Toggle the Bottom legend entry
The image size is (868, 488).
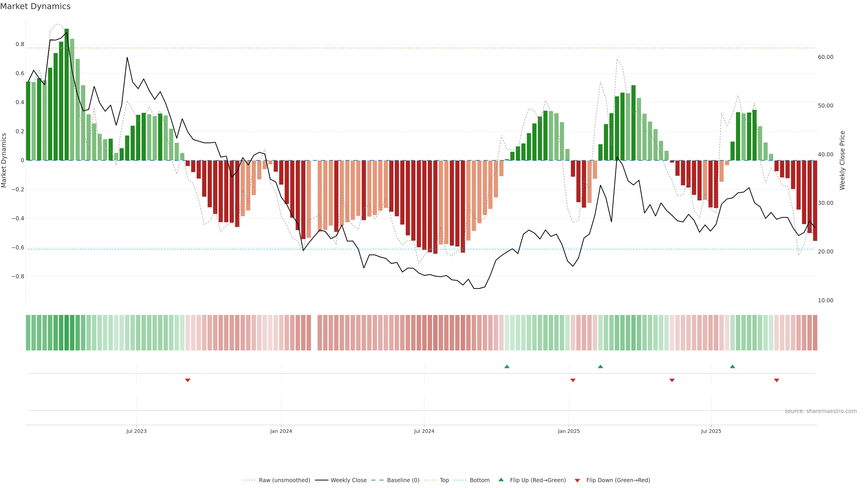tap(479, 480)
